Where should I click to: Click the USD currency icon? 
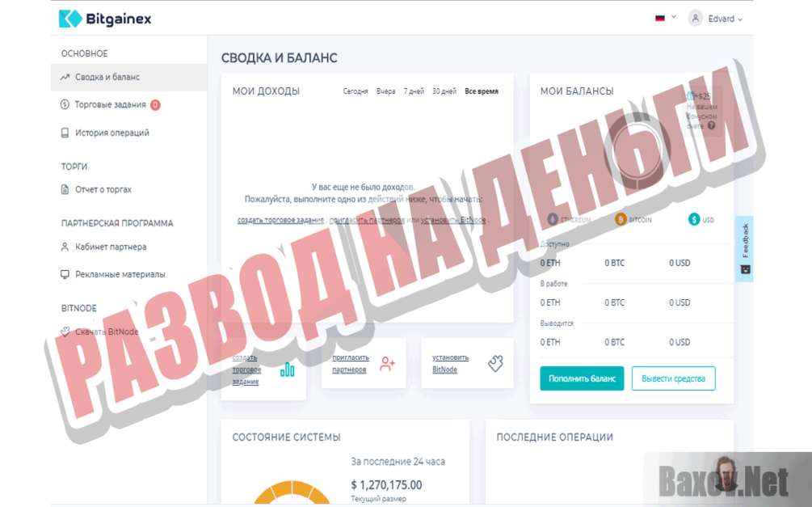point(694,219)
